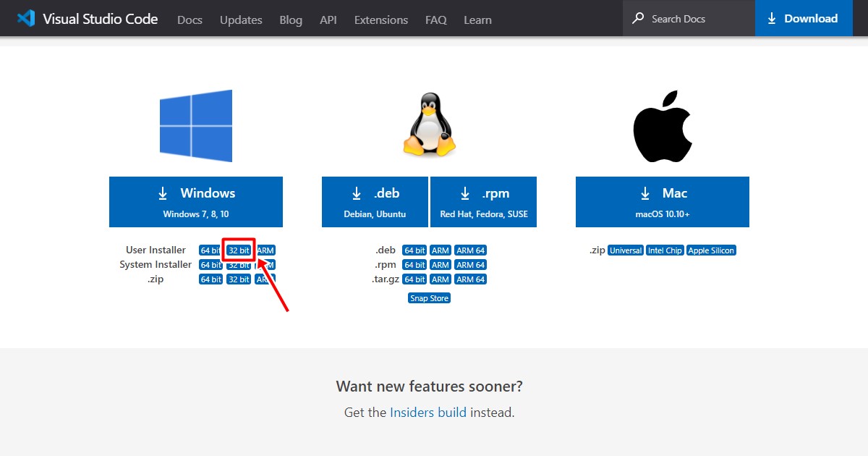Get the Windows .zip 32 bit
The width and height of the screenshot is (868, 456).
click(239, 279)
